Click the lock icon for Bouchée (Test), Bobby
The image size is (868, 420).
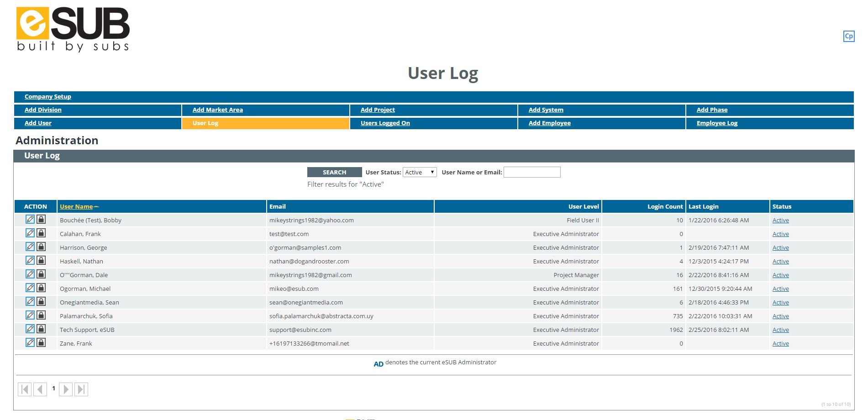point(41,219)
